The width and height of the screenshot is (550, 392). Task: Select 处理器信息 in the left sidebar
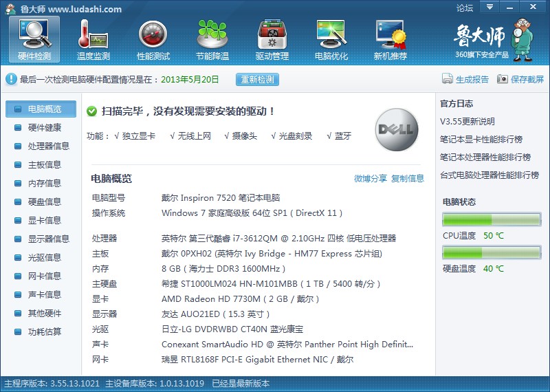[x=48, y=146]
